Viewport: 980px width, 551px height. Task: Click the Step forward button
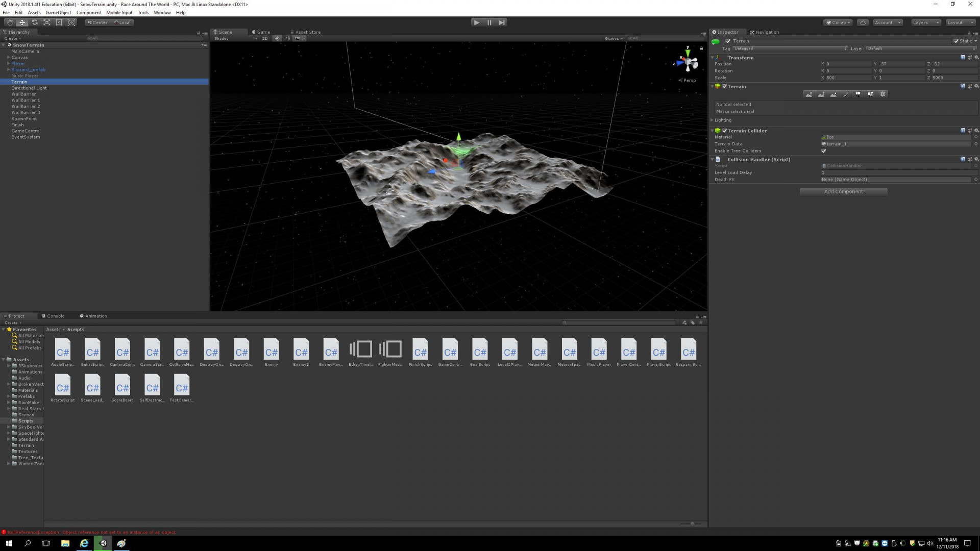(x=502, y=22)
